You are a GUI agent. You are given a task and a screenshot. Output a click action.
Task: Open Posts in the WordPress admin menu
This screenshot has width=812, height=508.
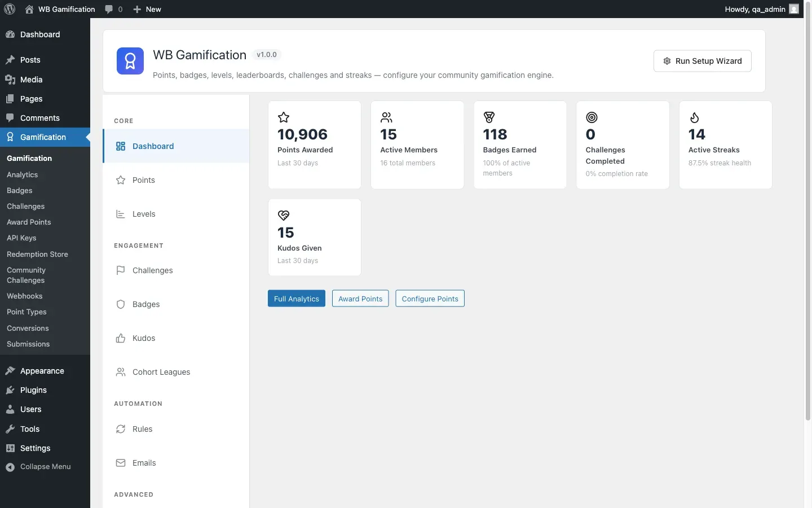click(x=45, y=60)
